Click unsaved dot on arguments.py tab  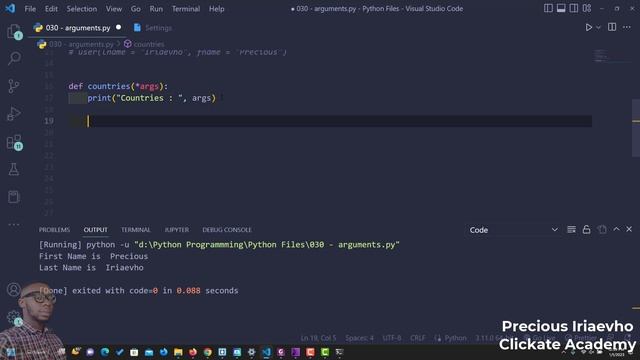[118, 27]
